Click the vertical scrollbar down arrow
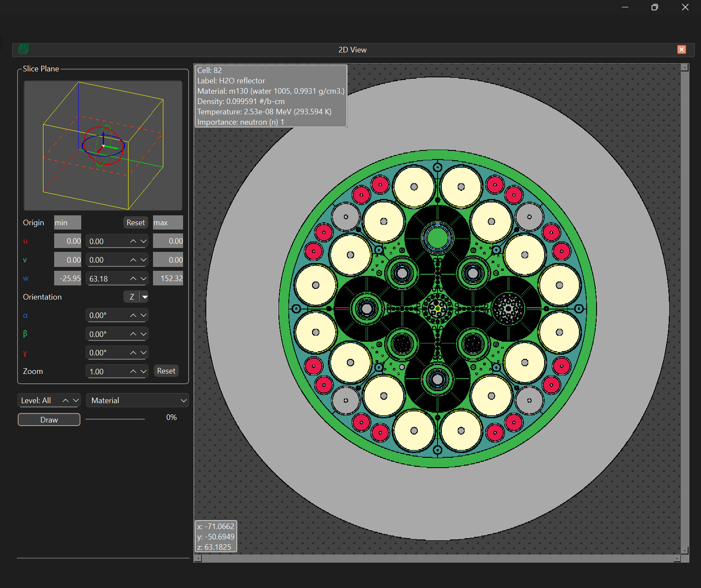Image resolution: width=701 pixels, height=588 pixels. pos(685,551)
